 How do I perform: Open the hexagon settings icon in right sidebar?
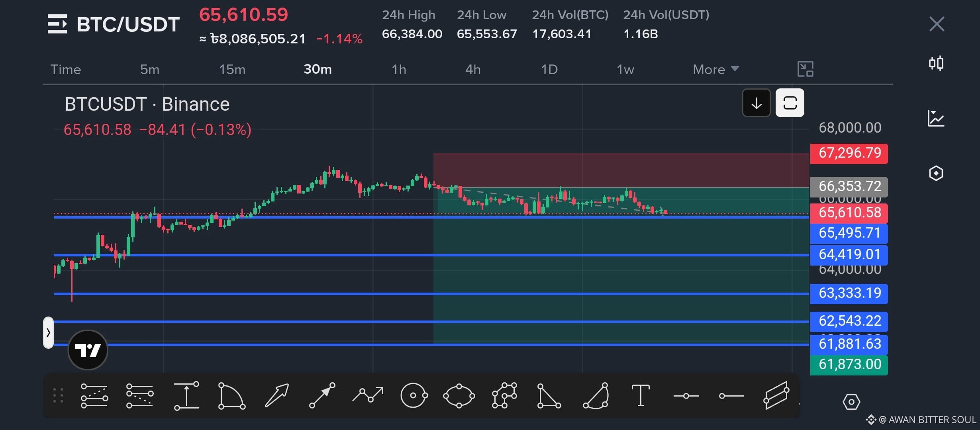tap(936, 173)
